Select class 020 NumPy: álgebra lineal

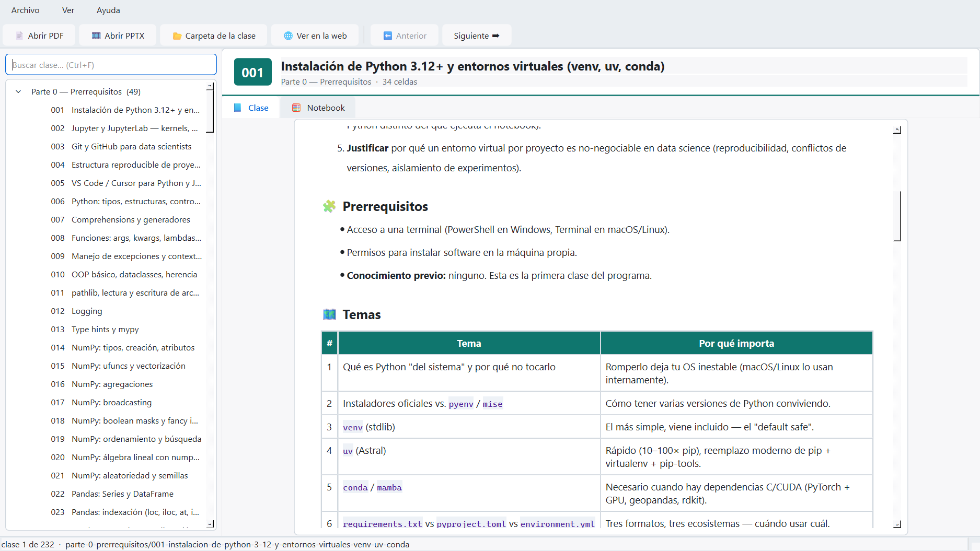pyautogui.click(x=125, y=457)
